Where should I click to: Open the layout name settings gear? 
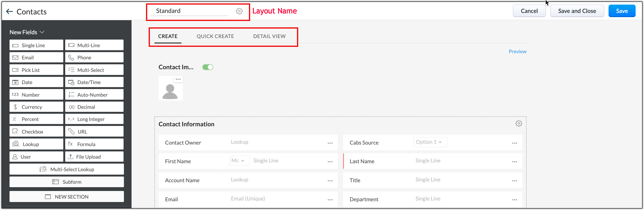tap(239, 11)
